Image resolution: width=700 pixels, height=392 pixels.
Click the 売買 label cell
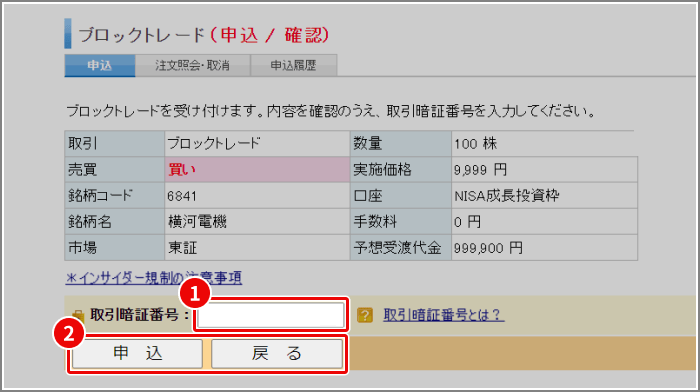click(115, 170)
